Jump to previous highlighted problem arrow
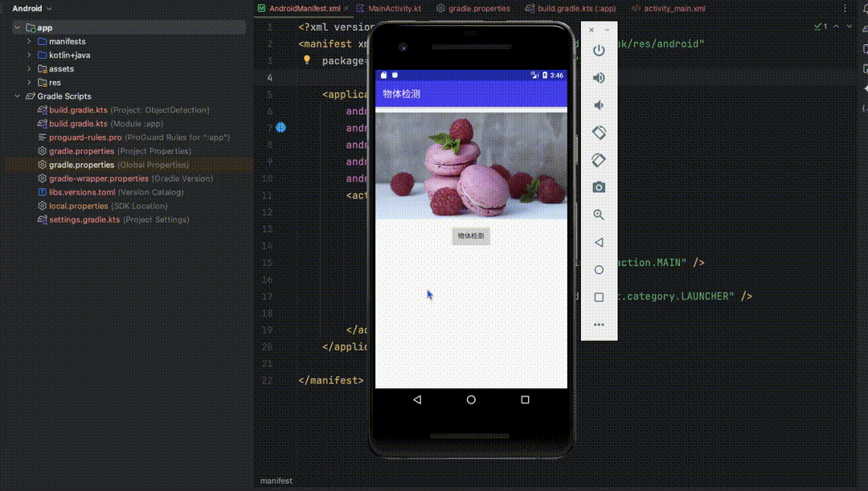Screen dimensions: 868x491 [x=836, y=26]
